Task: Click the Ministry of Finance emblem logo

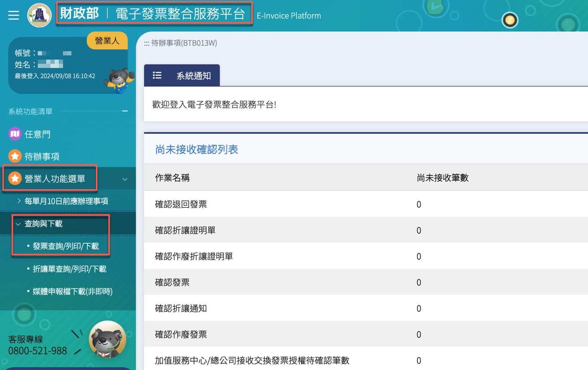Action: pyautogui.click(x=39, y=15)
